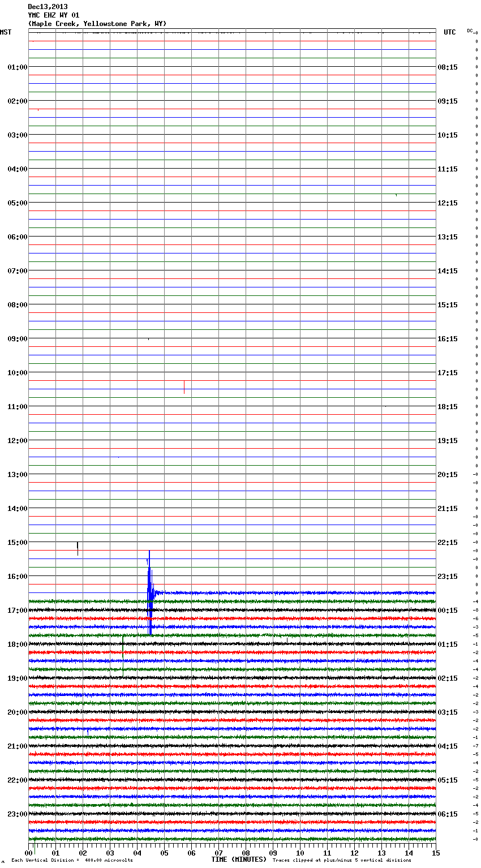This screenshot has height=868, width=481.
Task: Click the 21:15 UTC time label
Action: click(448, 509)
